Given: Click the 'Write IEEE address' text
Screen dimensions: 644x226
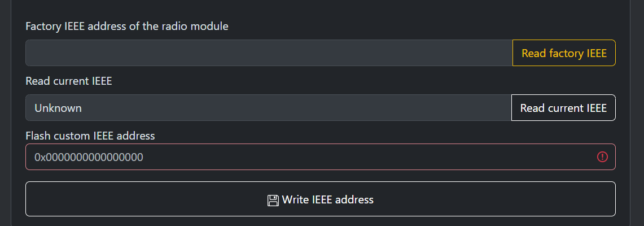Looking at the screenshot, I should coord(328,199).
